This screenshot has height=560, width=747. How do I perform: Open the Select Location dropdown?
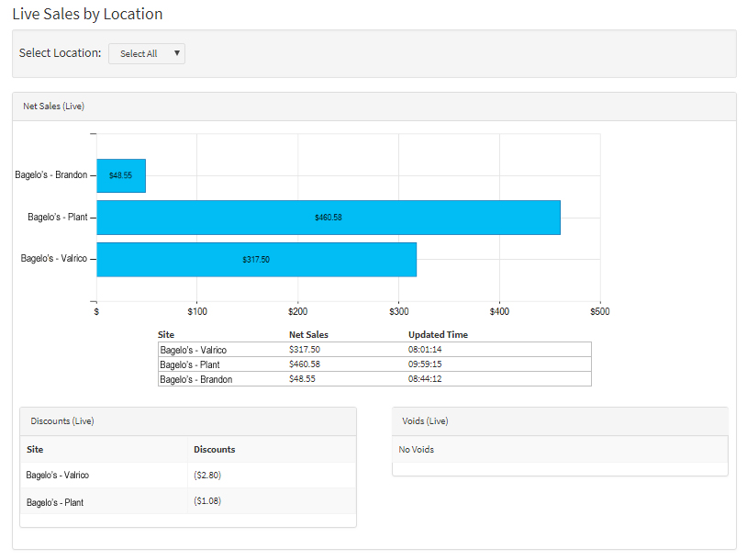click(147, 53)
